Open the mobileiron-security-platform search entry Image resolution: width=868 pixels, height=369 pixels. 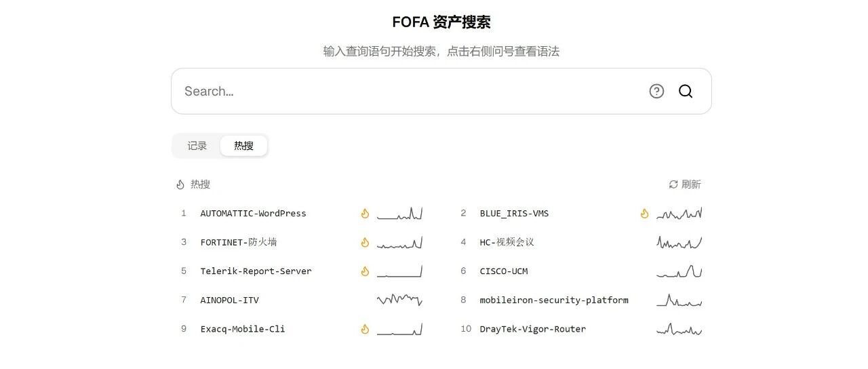(554, 300)
